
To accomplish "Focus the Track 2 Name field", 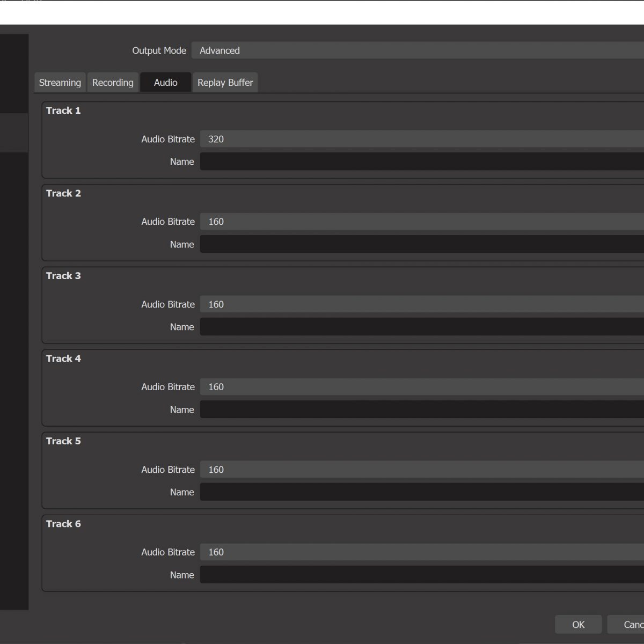I will pyautogui.click(x=421, y=244).
